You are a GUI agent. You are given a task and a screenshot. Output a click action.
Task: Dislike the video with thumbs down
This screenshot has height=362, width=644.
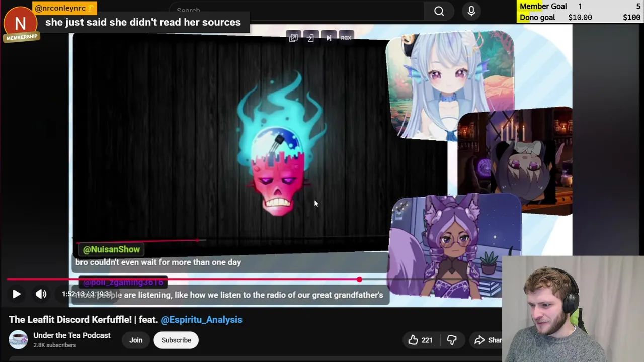tap(452, 340)
